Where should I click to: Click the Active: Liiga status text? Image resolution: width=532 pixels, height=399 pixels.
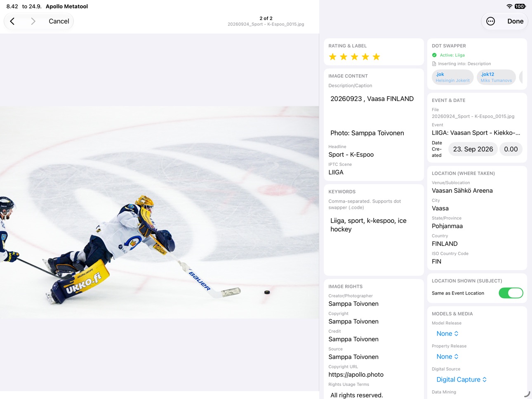(x=452, y=55)
